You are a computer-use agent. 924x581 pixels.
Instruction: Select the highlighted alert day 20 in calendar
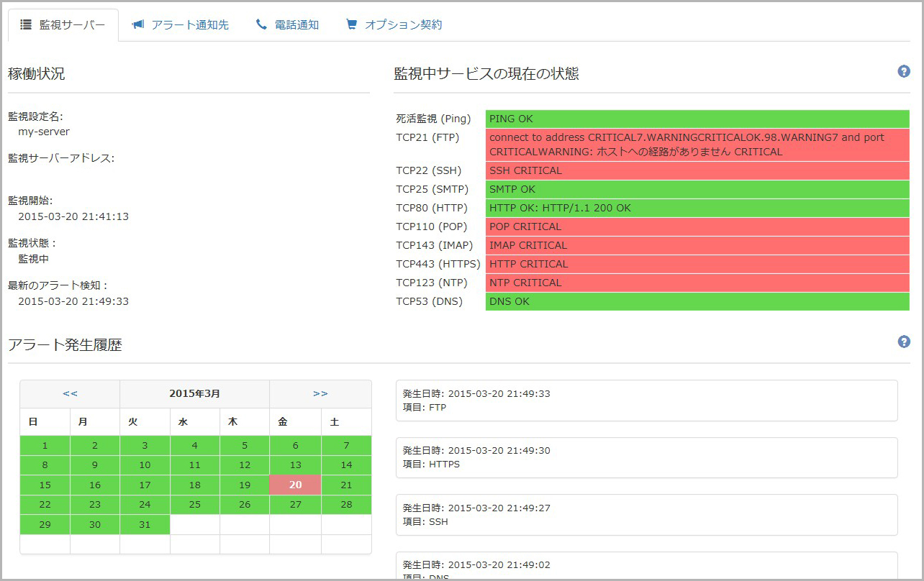tap(295, 485)
